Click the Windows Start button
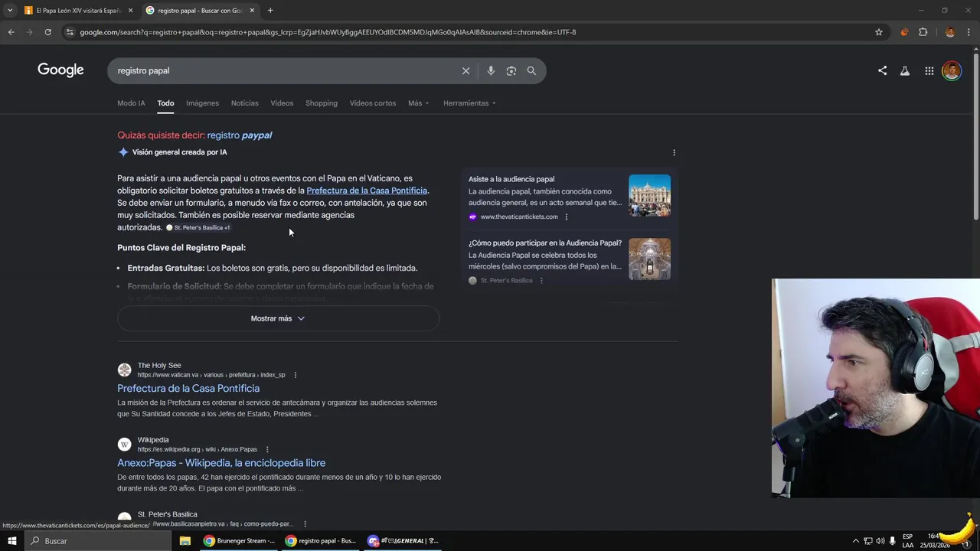The height and width of the screenshot is (551, 980). click(11, 541)
